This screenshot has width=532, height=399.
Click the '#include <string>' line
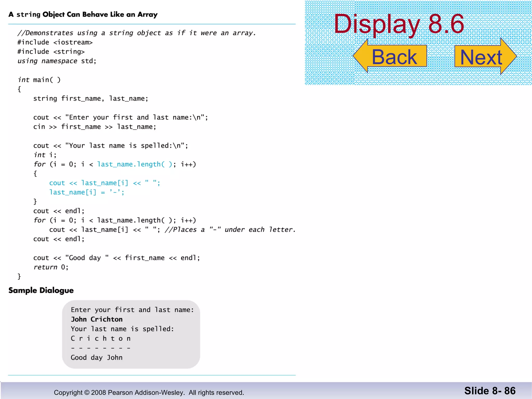51,52
